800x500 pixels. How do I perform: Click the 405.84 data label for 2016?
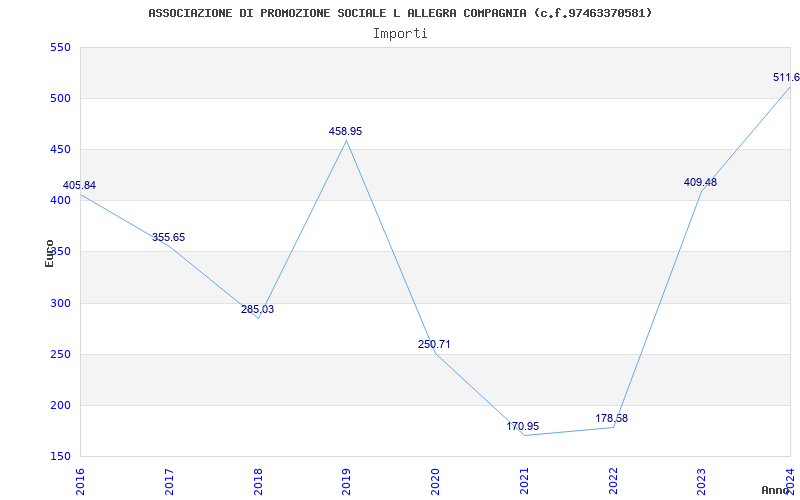click(79, 185)
